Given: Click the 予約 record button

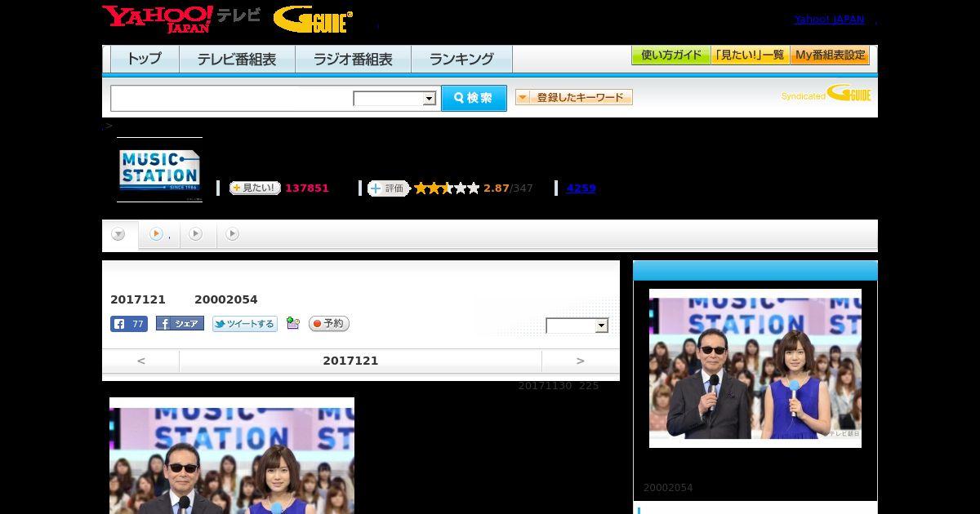Looking at the screenshot, I should (329, 324).
